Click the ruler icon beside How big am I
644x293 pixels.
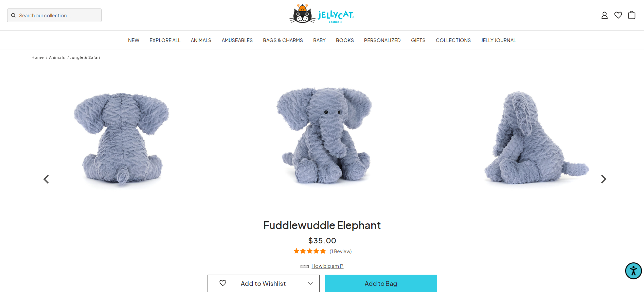(x=305, y=266)
